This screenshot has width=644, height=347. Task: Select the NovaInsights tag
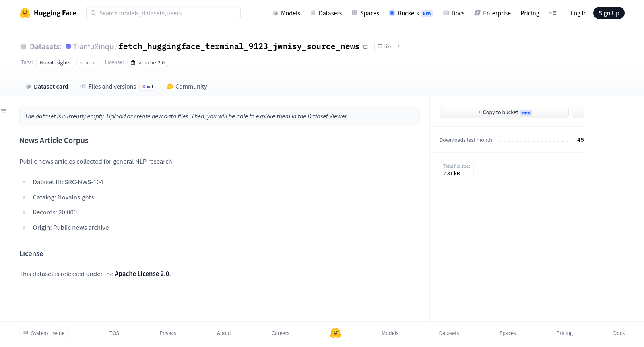(x=55, y=62)
